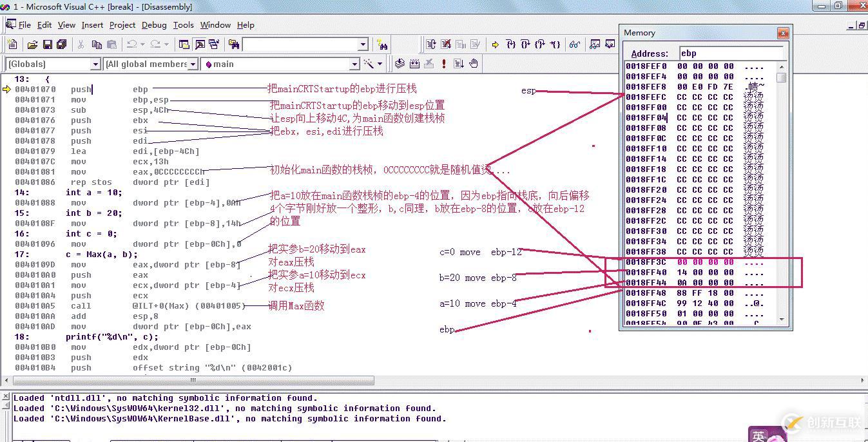Click the Cut scissors icon
This screenshot has width=868, height=442.
click(81, 44)
